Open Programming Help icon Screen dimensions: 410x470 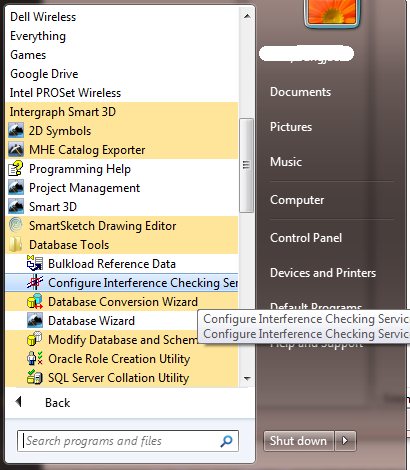16,169
